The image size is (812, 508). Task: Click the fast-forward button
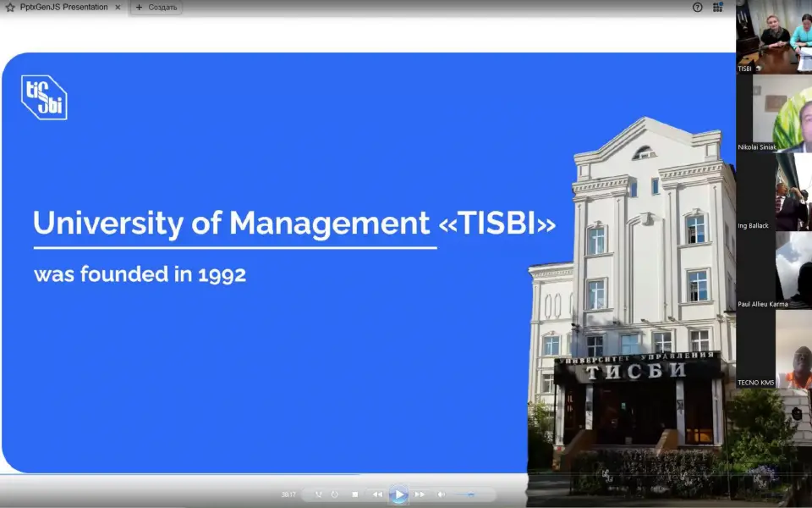coord(420,494)
